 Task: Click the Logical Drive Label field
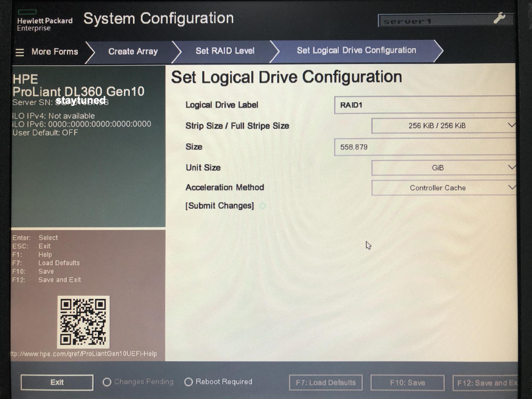425,105
